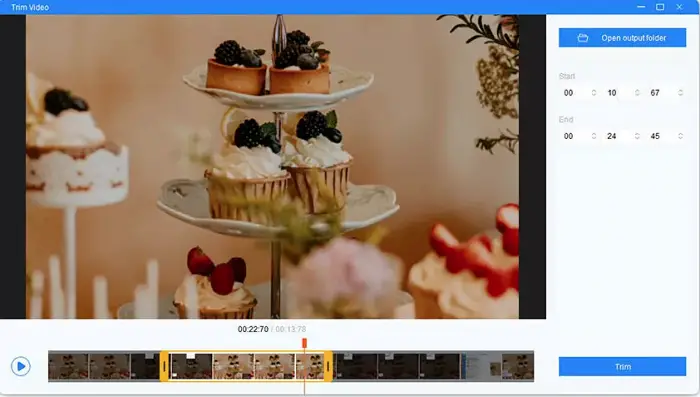The image size is (700, 397).
Task: Click the left yellow trim handle
Action: (164, 366)
